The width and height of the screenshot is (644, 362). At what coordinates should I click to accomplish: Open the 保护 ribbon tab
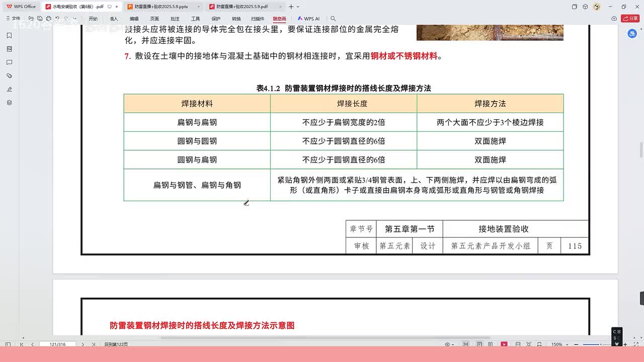coord(216,19)
